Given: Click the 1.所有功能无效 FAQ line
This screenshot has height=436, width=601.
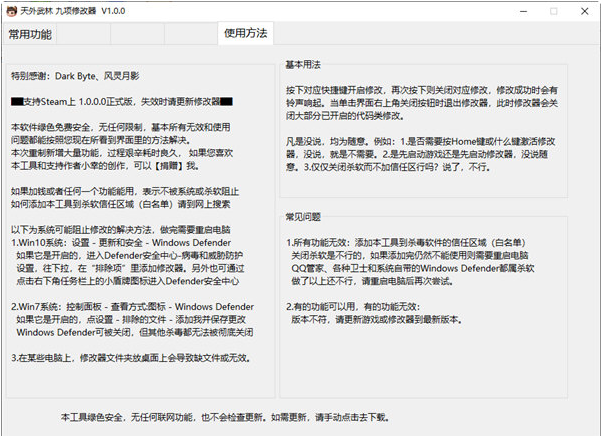Looking at the screenshot, I should pyautogui.click(x=406, y=243).
